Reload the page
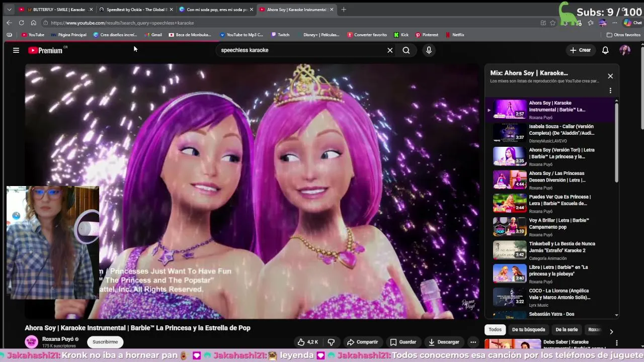644x362 pixels. click(x=21, y=23)
